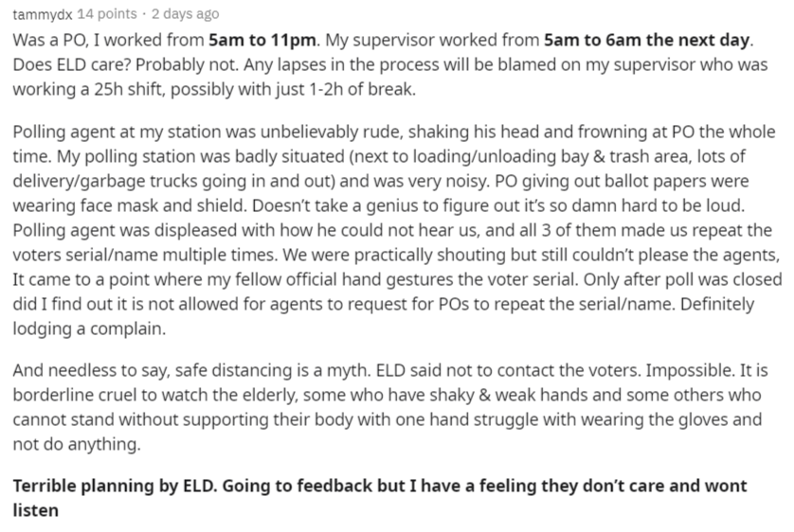This screenshot has width=794, height=532.
Task: Click the bold 'Terrible planning by ELD' sentence
Action: [x=115, y=486]
